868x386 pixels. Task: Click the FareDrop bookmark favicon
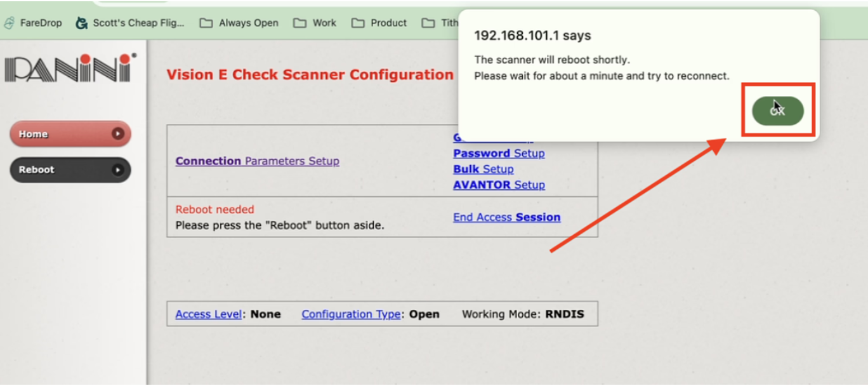point(9,22)
